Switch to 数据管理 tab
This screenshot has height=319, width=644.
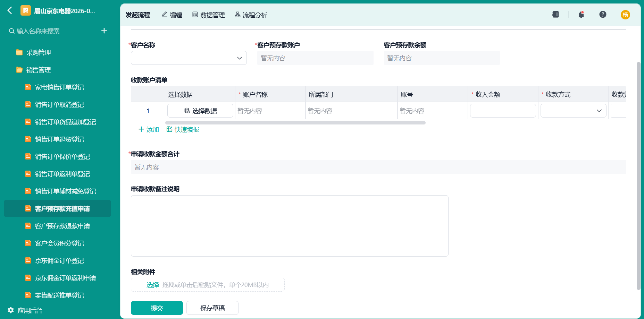[209, 15]
